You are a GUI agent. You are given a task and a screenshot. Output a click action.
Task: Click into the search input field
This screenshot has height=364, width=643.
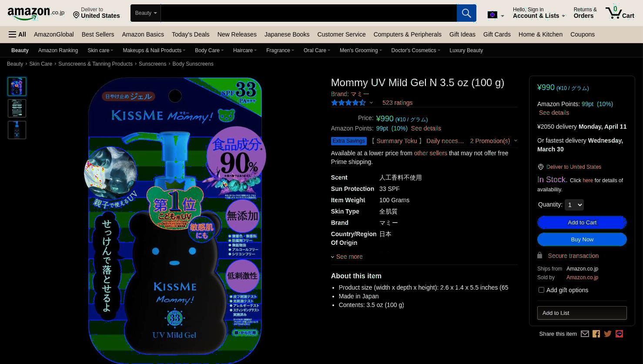coord(308,13)
